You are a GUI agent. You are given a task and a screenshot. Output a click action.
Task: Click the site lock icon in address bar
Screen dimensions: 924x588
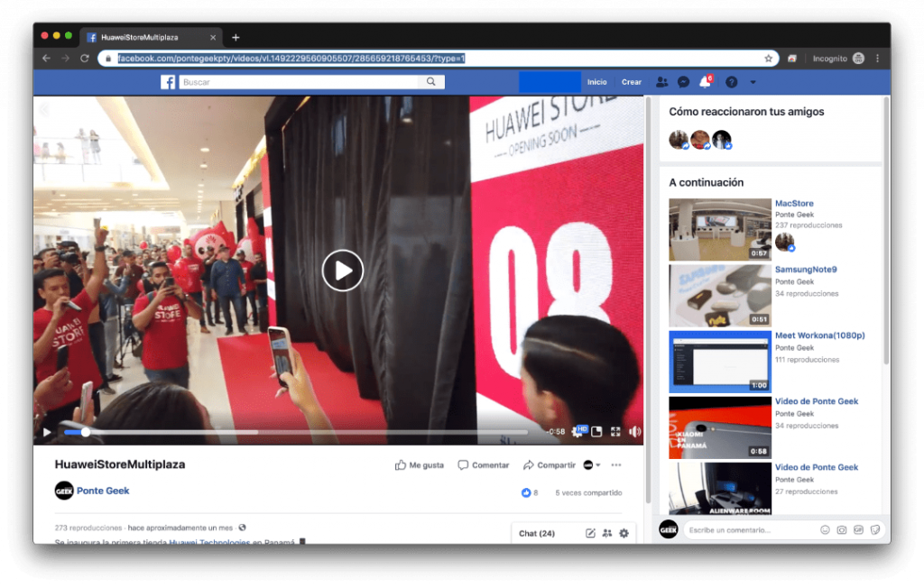(x=108, y=59)
